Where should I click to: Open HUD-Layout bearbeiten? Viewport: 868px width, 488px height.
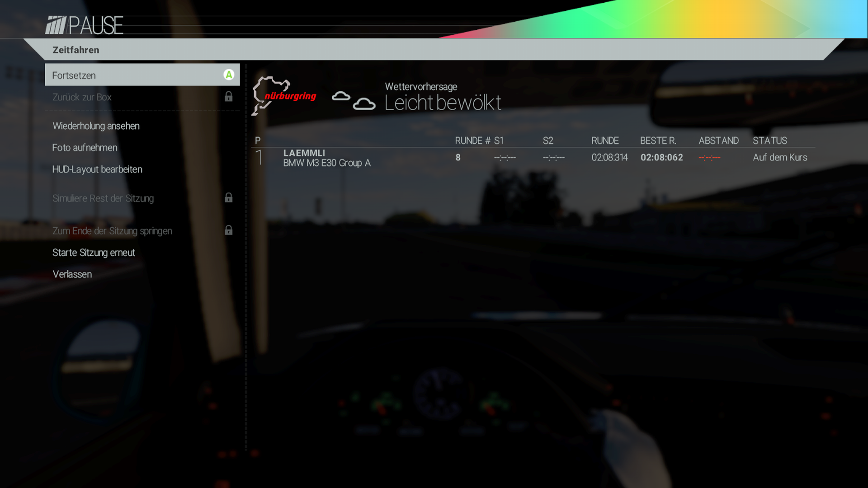[97, 169]
